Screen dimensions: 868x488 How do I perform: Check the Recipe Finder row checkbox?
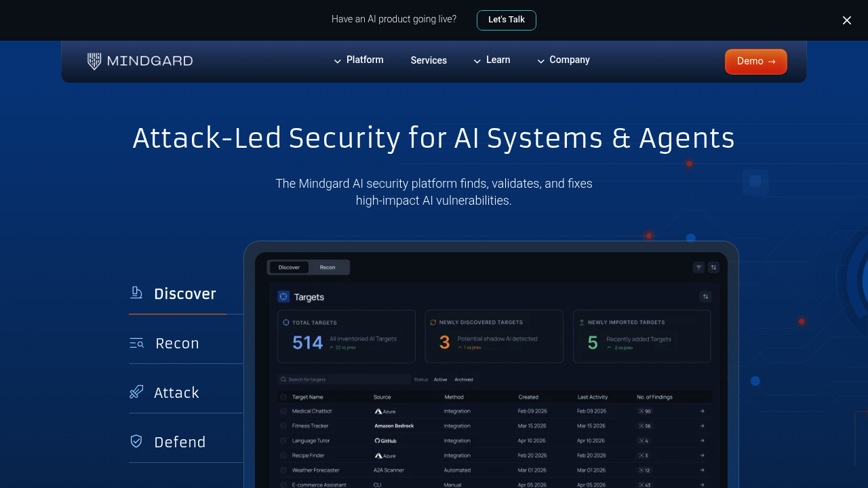[x=283, y=455]
